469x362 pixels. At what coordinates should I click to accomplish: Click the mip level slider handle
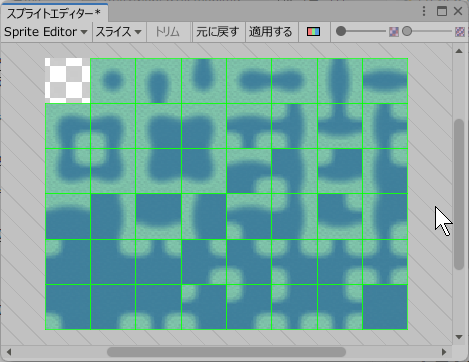(407, 32)
